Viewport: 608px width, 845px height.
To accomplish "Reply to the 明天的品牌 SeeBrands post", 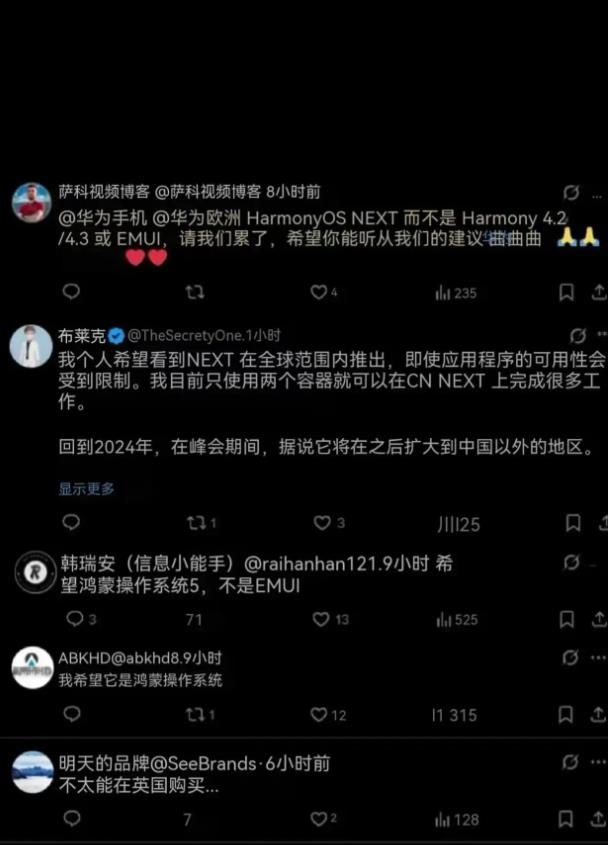I will [72, 819].
